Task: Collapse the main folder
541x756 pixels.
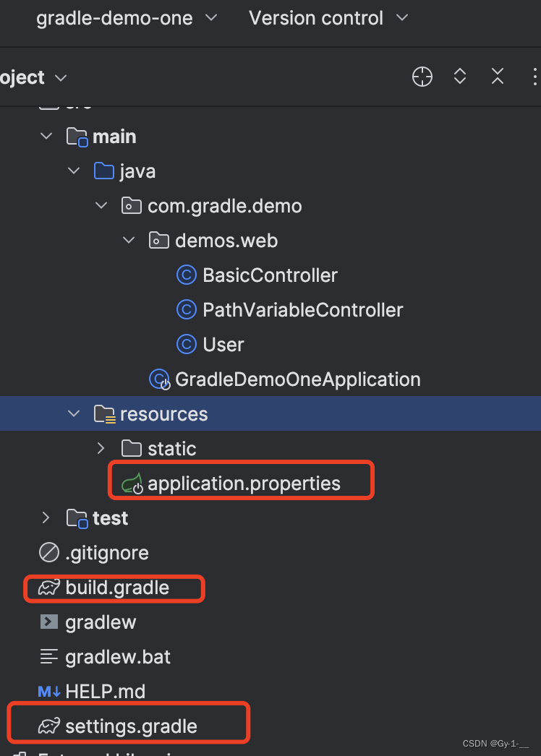Action: point(46,136)
